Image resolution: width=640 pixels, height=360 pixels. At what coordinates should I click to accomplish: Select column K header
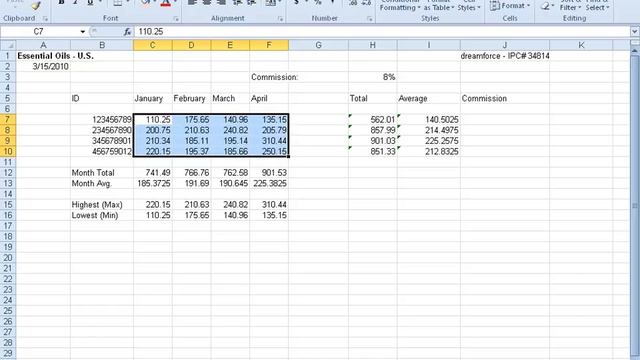581,45
